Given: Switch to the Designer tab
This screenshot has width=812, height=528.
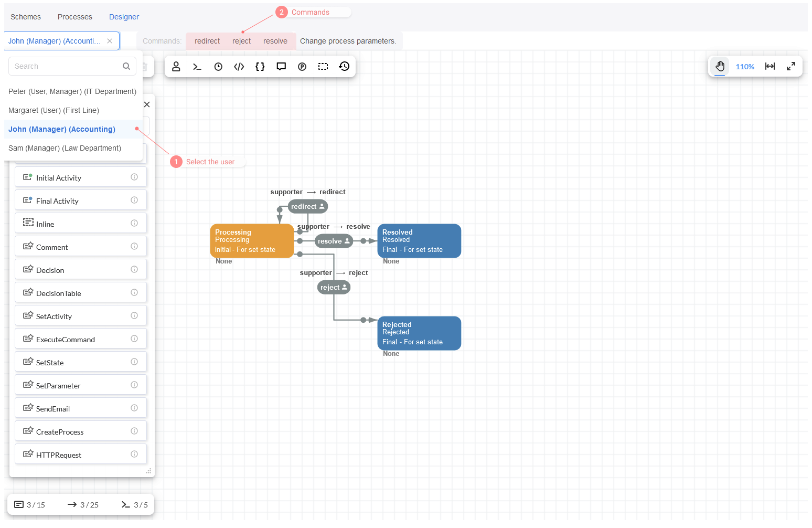Looking at the screenshot, I should point(124,17).
